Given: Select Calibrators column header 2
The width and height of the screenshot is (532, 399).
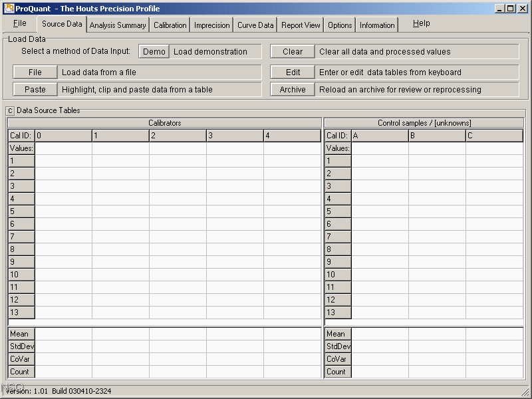Looking at the screenshot, I should (178, 136).
